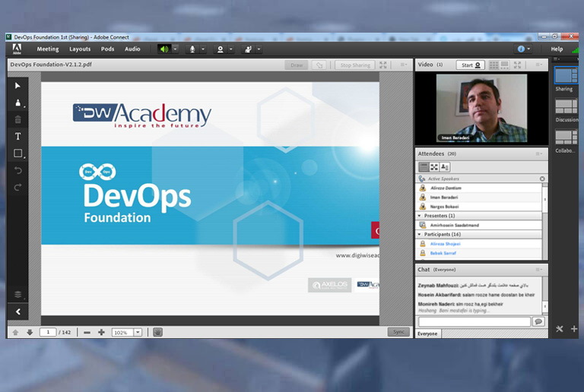Maximize the Video pod
This screenshot has width=584, height=392.
point(517,65)
